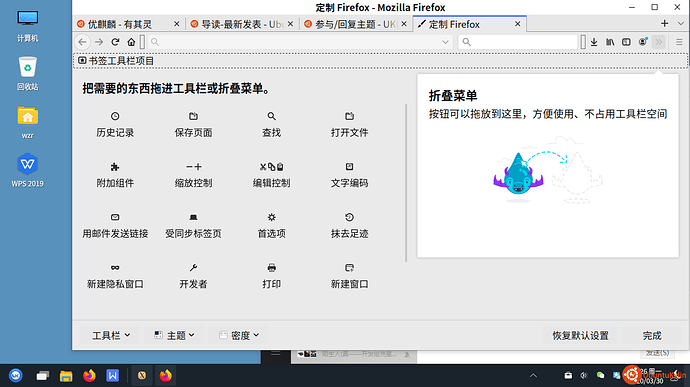Expand the system tray hidden icons arrow
This screenshot has height=387, width=690.
click(533, 376)
